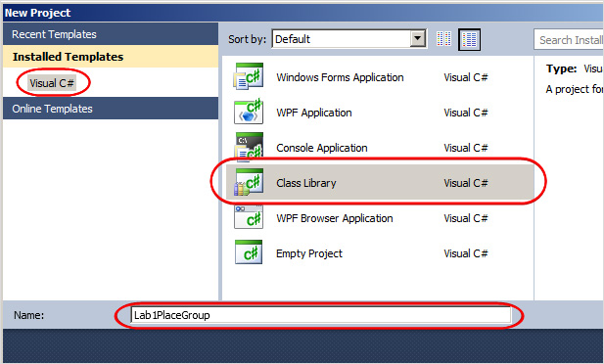The image size is (604, 364).
Task: Switch to small icons view
Action: point(443,39)
